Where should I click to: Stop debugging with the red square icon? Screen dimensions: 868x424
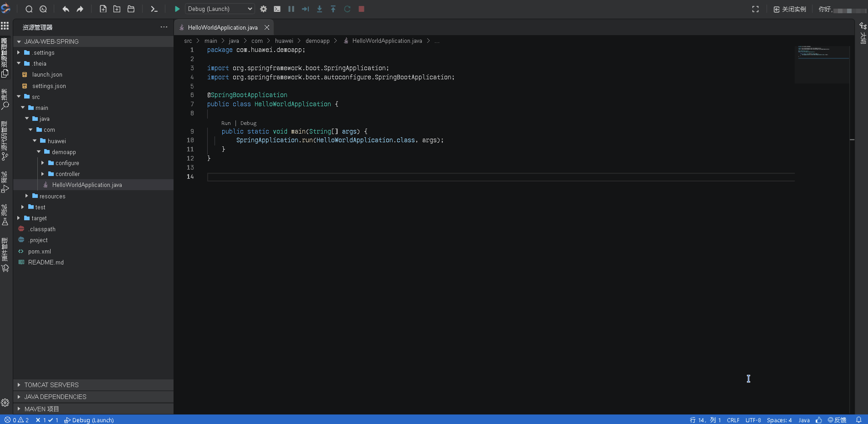(x=362, y=9)
